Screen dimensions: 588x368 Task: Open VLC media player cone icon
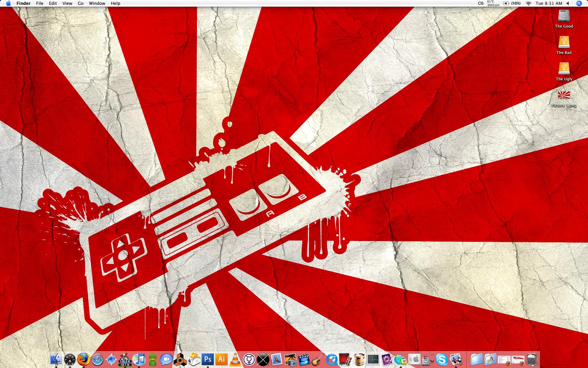click(x=235, y=359)
